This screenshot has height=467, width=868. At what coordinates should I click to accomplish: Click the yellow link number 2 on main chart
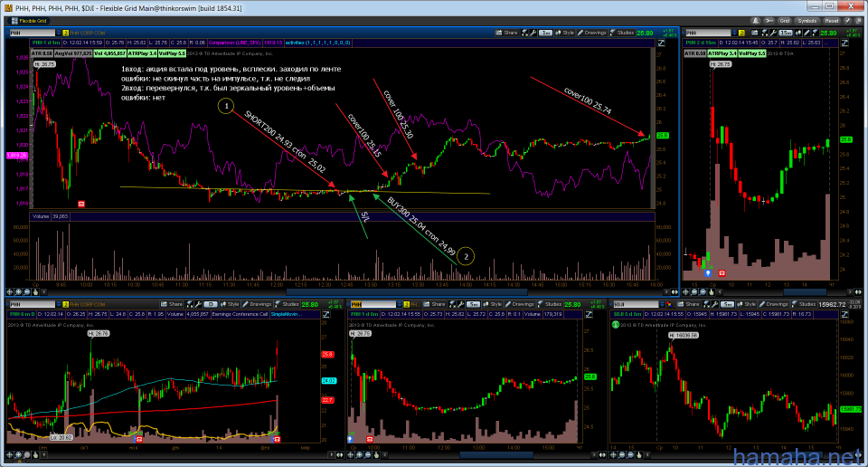tap(66, 33)
